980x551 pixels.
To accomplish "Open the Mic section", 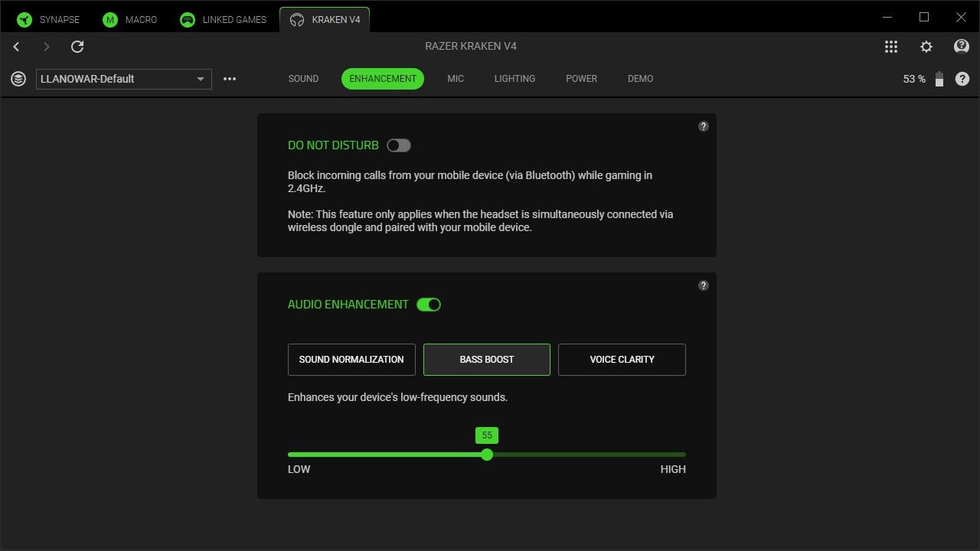I will tap(456, 79).
